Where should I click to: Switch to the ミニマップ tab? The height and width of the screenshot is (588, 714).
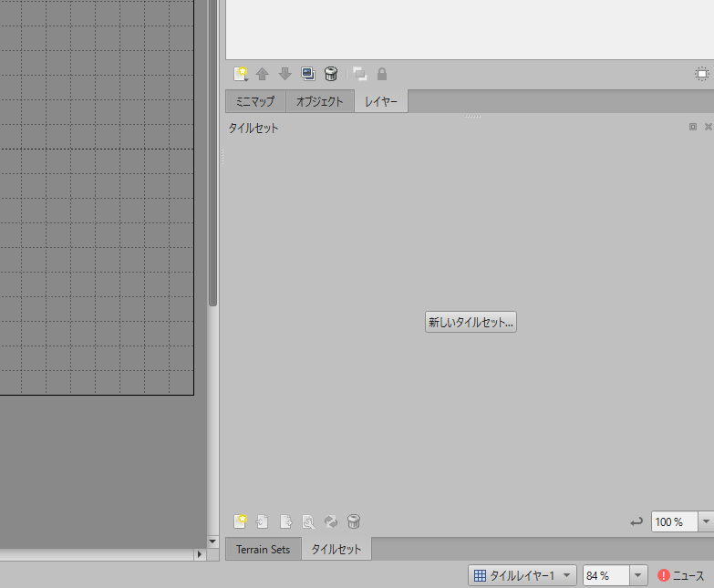pyautogui.click(x=255, y=101)
